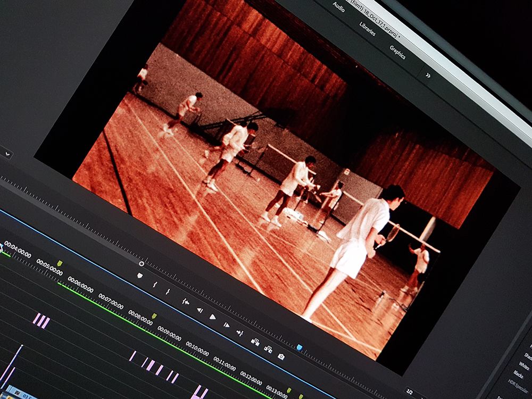Click the Mark In icon
The height and width of the screenshot is (399, 532).
coord(155,285)
